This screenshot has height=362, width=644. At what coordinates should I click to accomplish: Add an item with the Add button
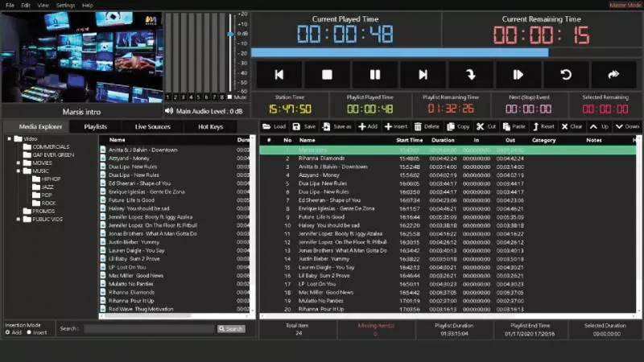pos(368,127)
